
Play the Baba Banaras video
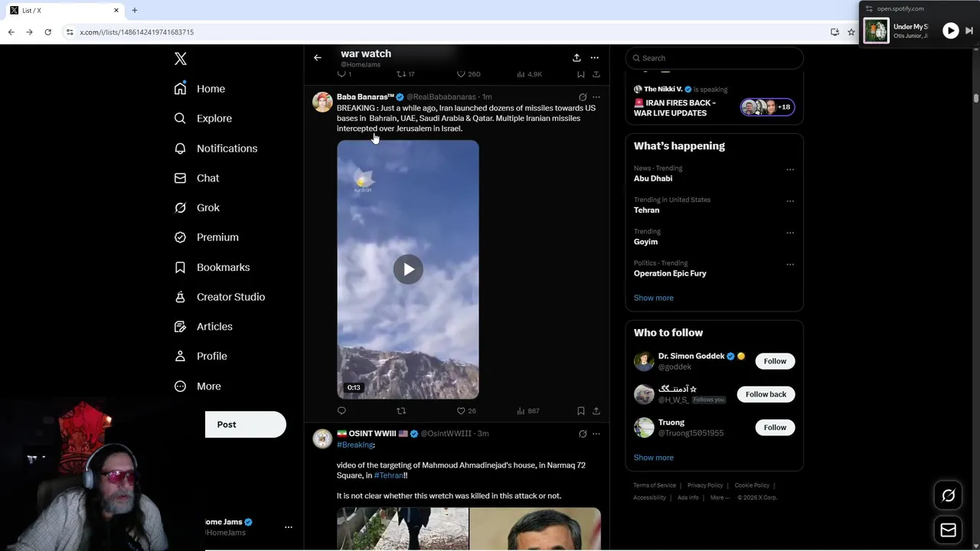pos(408,269)
